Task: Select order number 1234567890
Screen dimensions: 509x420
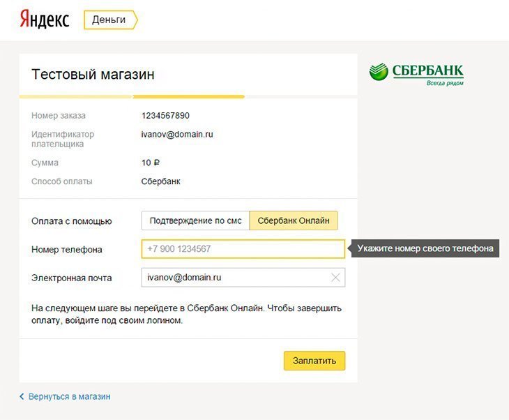Action: (x=165, y=115)
